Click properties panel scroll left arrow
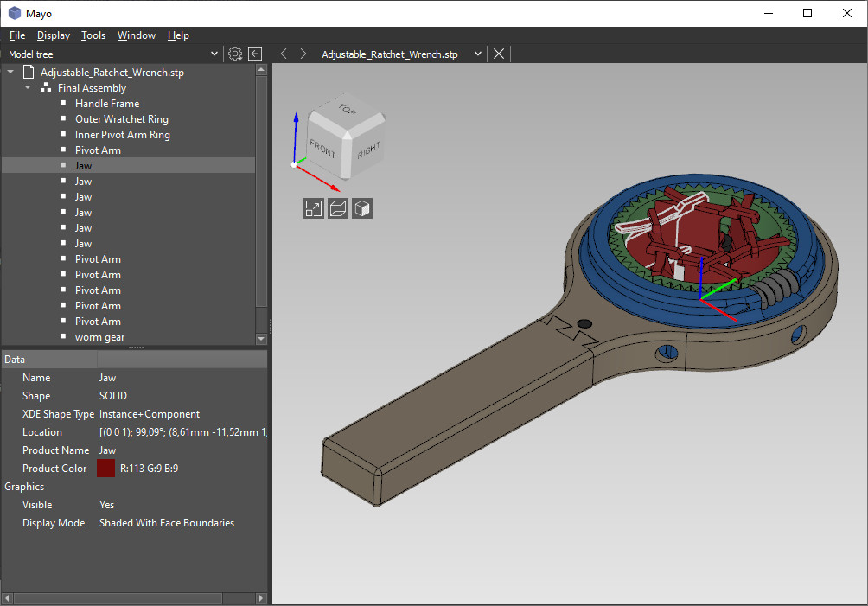This screenshot has height=606, width=868. 7,598
